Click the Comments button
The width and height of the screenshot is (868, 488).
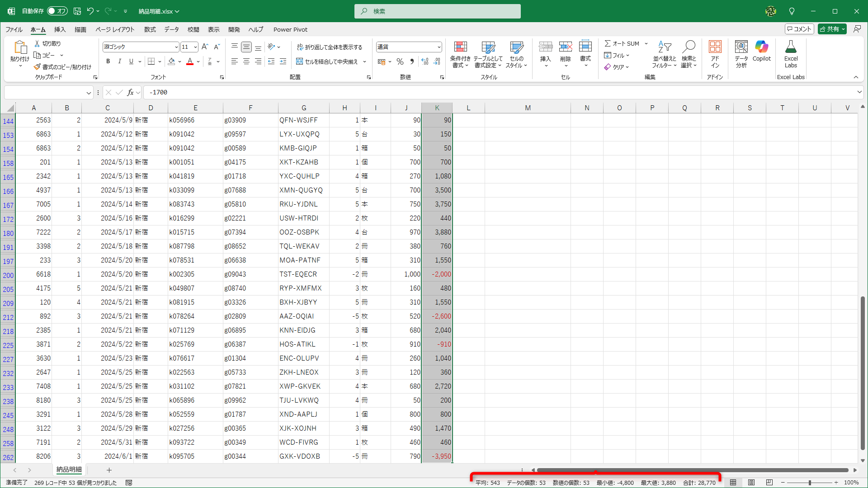click(799, 29)
